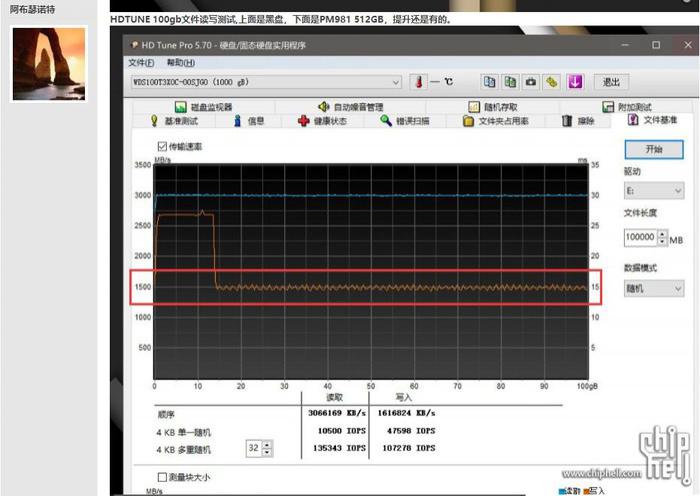Click the 文件长度 100000 input field

pyautogui.click(x=641, y=238)
